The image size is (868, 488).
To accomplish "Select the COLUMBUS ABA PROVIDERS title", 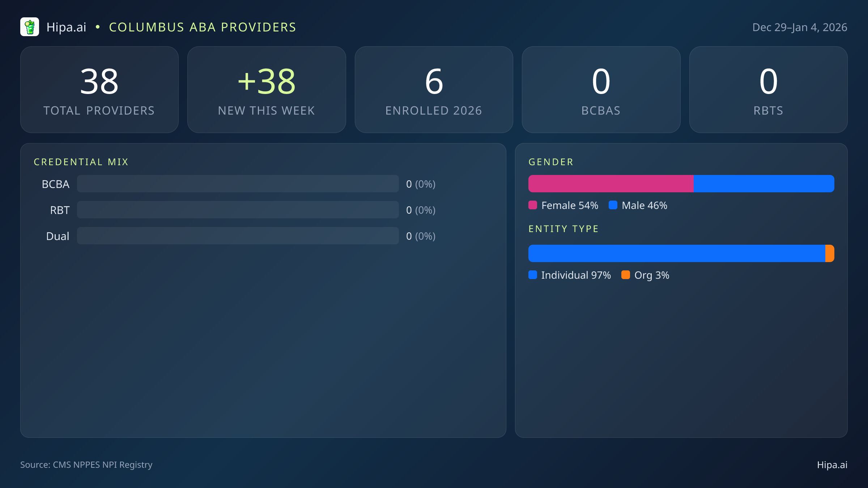I will 203,27.
